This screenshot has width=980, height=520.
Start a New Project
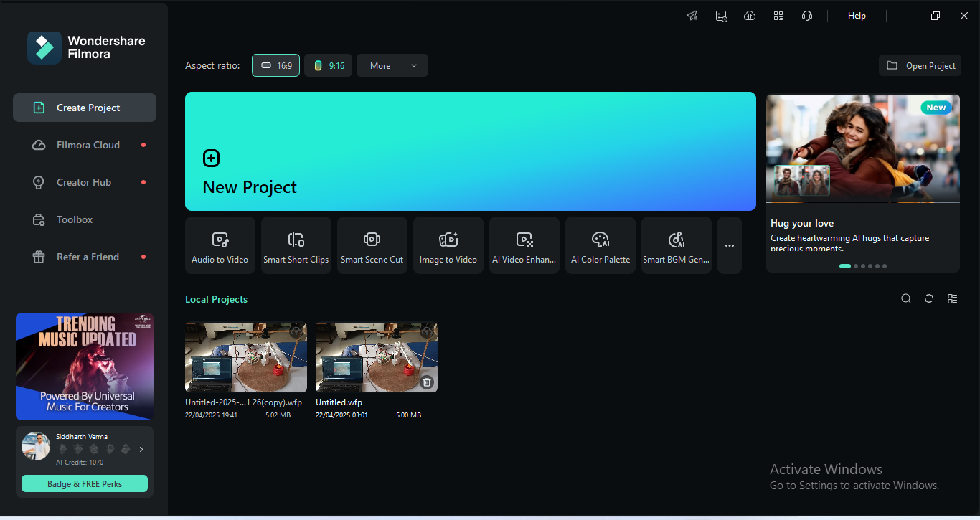click(471, 151)
